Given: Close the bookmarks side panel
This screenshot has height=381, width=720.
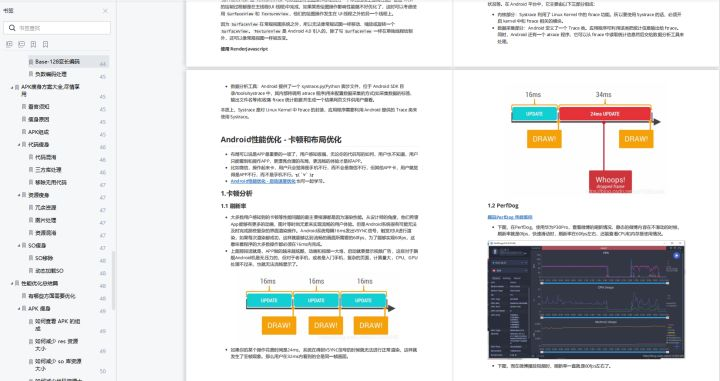Looking at the screenshot, I should (105, 11).
